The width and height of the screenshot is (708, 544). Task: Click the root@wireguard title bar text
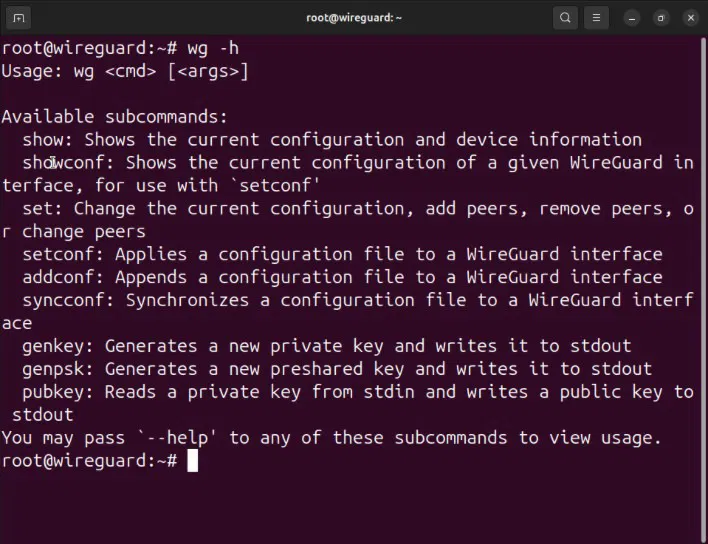point(354,18)
